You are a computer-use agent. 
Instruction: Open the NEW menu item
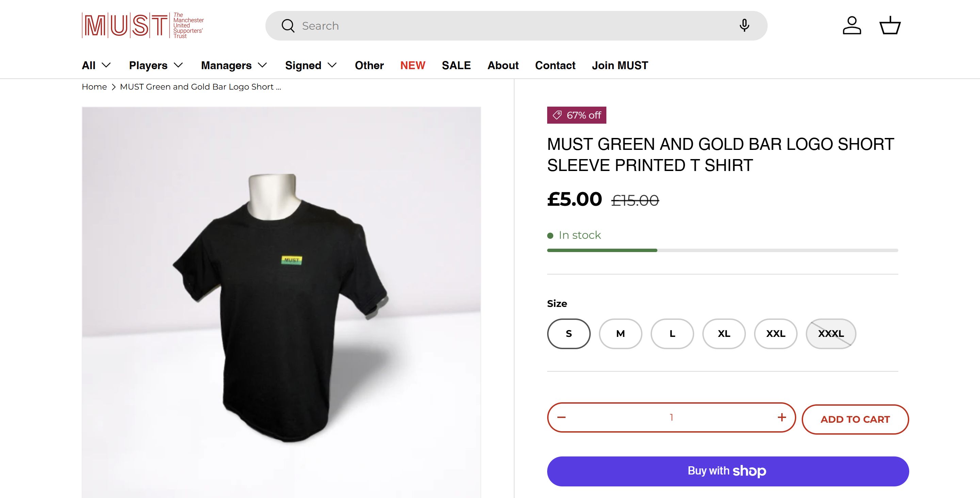[x=412, y=65]
